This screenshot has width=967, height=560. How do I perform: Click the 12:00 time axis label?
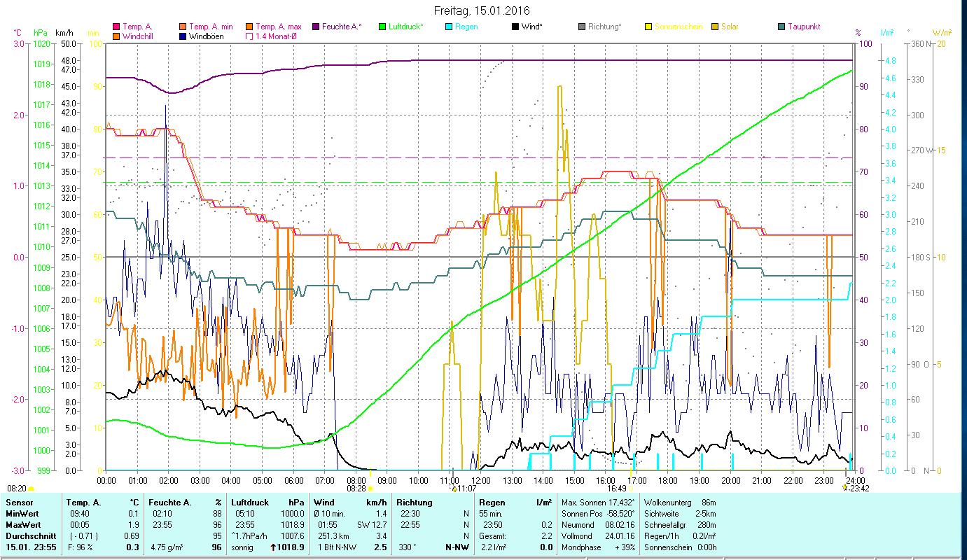[481, 480]
